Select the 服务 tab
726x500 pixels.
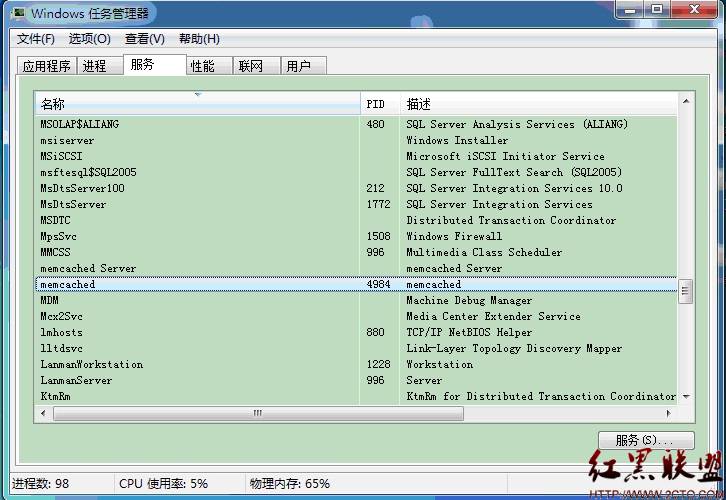point(154,64)
